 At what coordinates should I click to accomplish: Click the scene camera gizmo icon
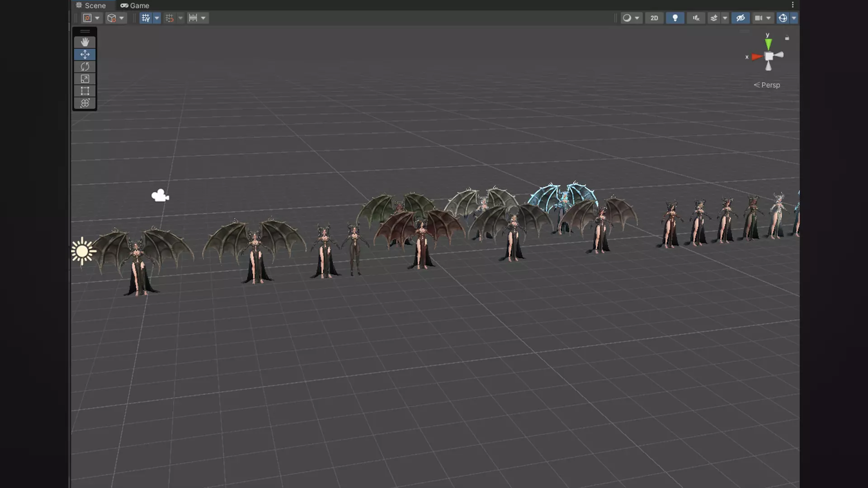[x=160, y=196]
